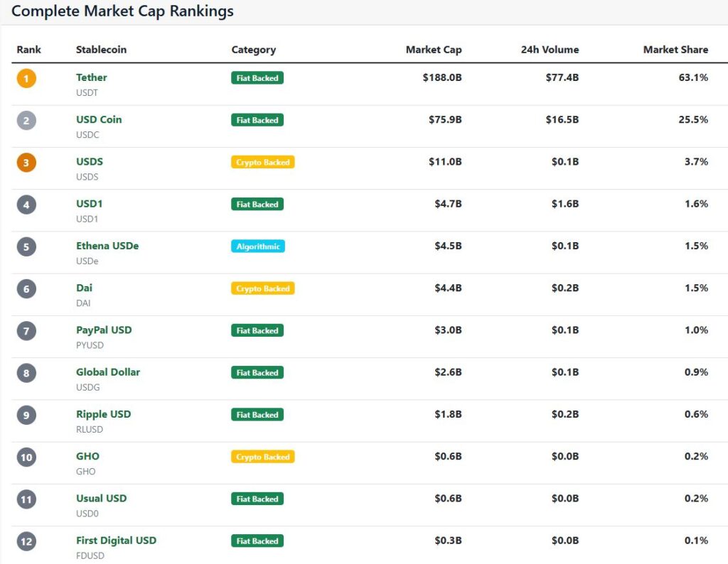The image size is (728, 564).
Task: Click the rank 11 badge
Action: coord(26,499)
